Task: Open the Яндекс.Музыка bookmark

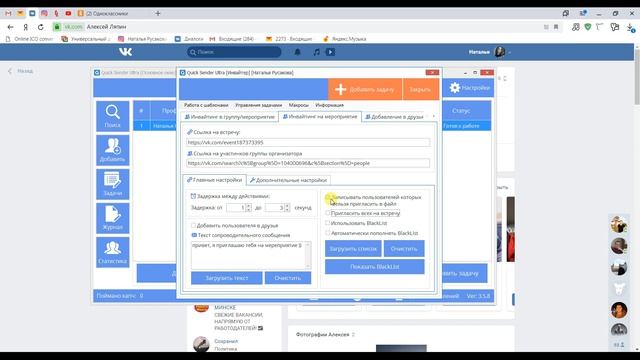Action: (x=344, y=39)
